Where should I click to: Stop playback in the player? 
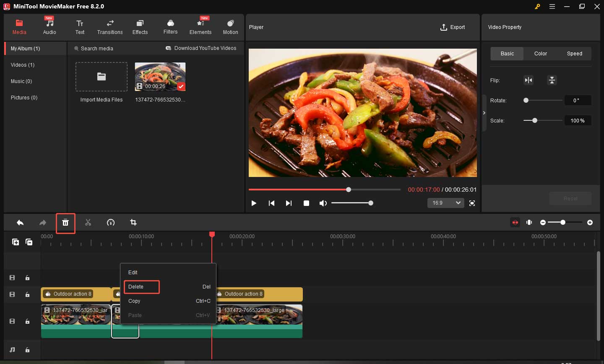tap(306, 203)
